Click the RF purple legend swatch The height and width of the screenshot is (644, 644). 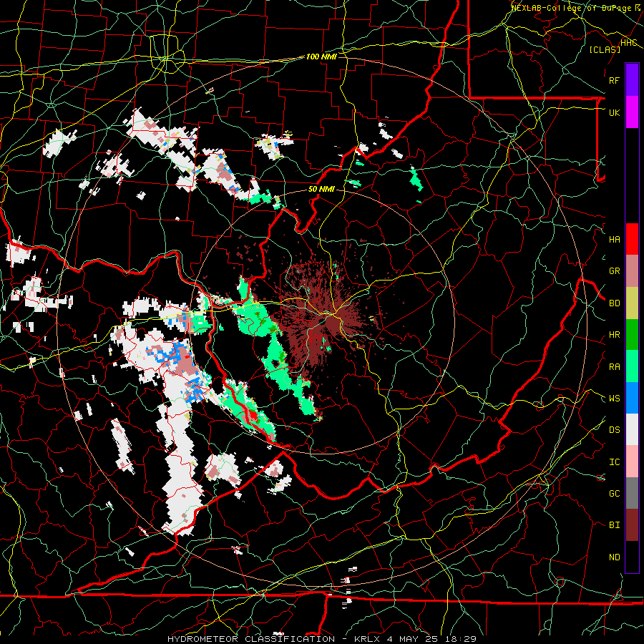click(632, 80)
